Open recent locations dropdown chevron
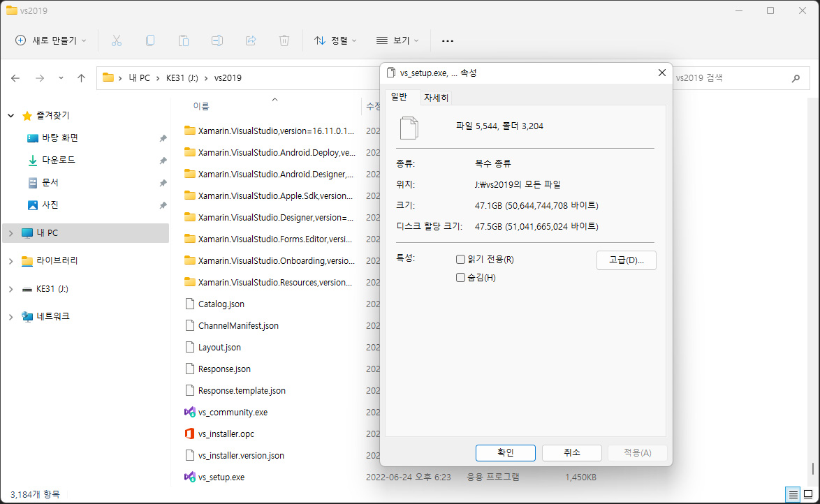 (x=61, y=78)
